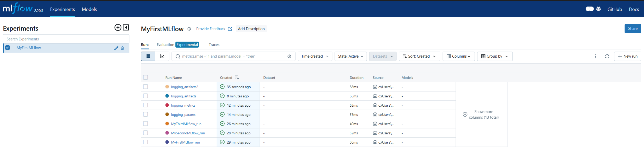Open the three-dot more options menu
This screenshot has width=644, height=150.
[x=596, y=57]
